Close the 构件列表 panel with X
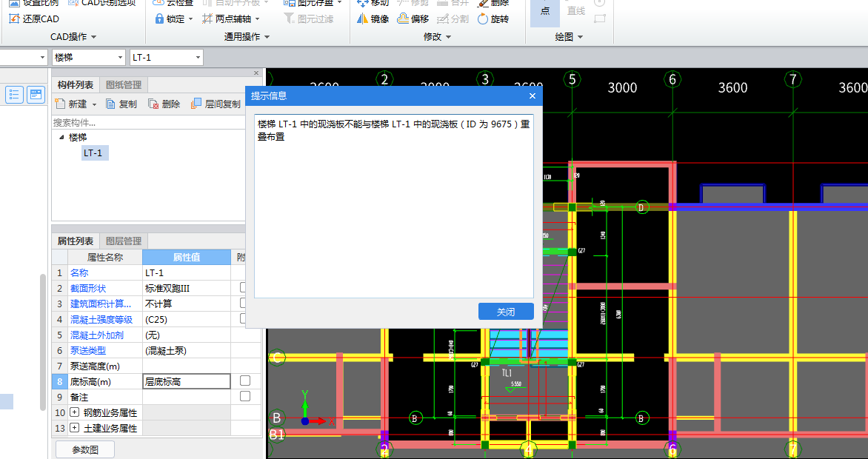This screenshot has height=459, width=868. pos(256,73)
